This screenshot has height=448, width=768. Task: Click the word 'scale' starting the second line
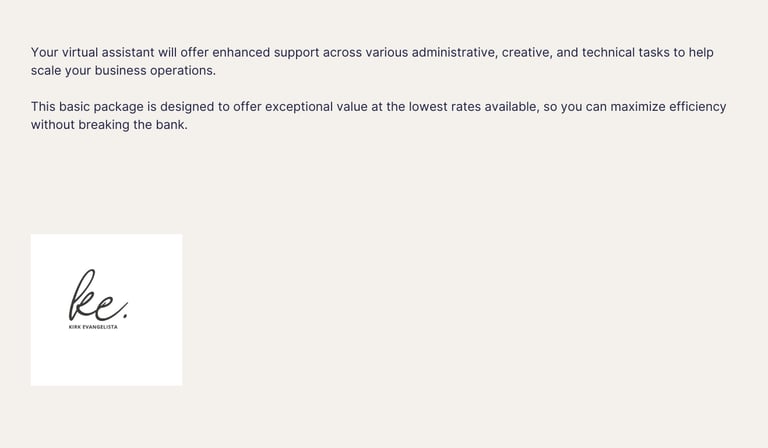46,70
